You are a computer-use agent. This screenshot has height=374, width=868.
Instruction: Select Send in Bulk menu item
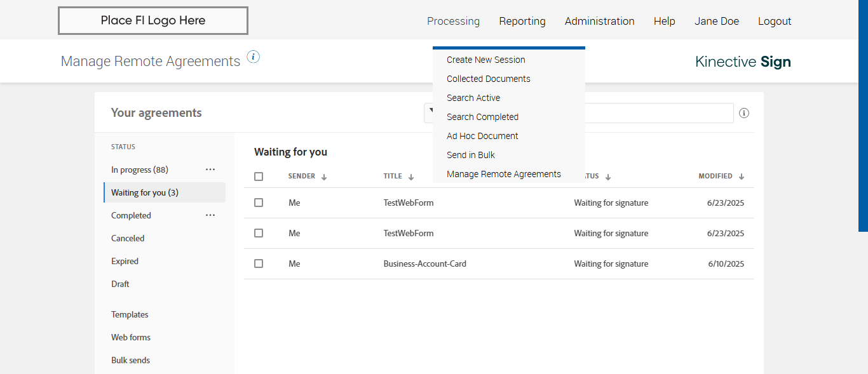[471, 155]
